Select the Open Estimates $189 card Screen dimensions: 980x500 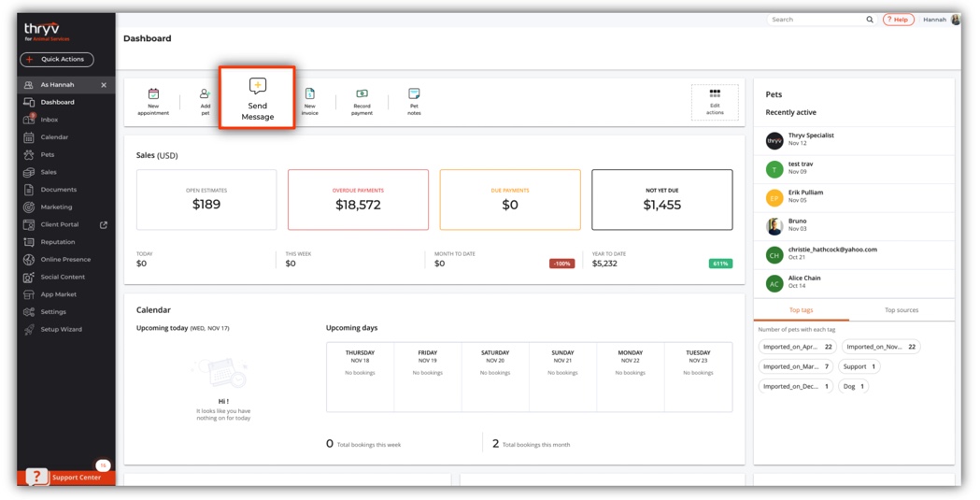point(206,199)
